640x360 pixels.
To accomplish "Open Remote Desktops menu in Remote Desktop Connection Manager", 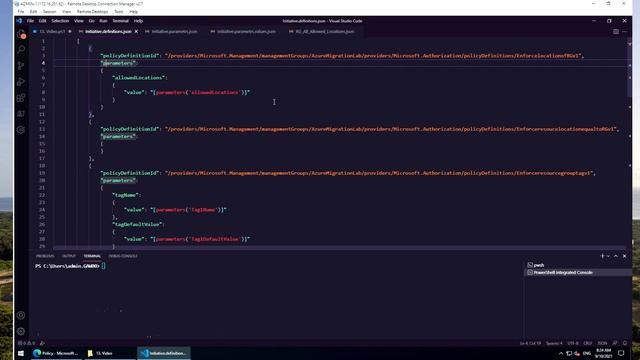I will click(x=92, y=11).
